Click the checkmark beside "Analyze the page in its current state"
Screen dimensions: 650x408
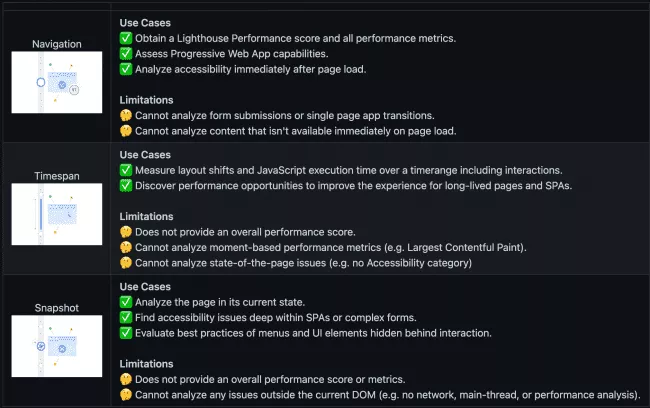(126, 301)
